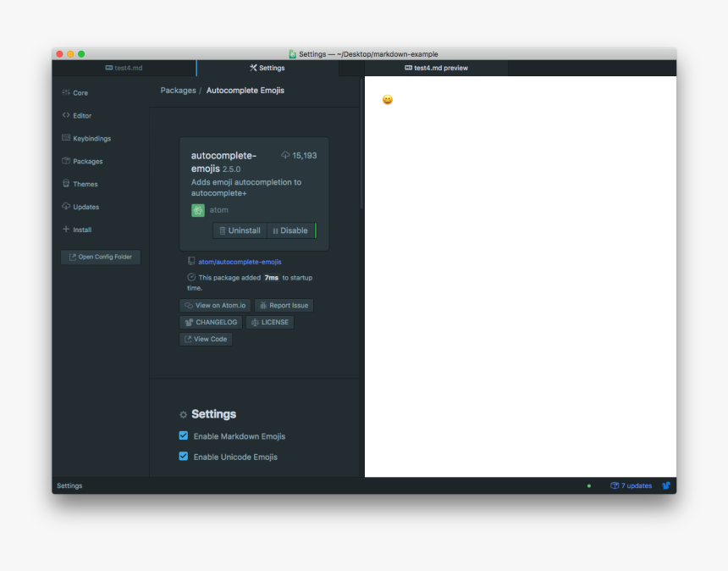
Task: Click the View Code button
Action: coord(206,339)
